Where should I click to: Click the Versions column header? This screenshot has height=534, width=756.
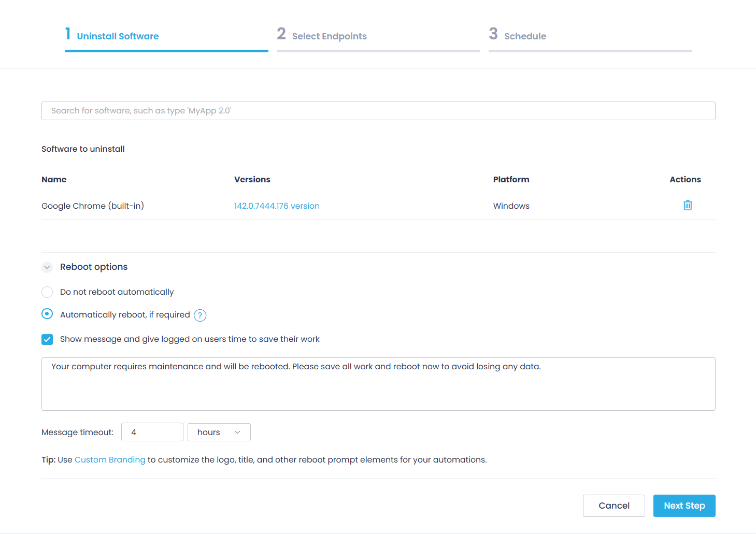(252, 179)
